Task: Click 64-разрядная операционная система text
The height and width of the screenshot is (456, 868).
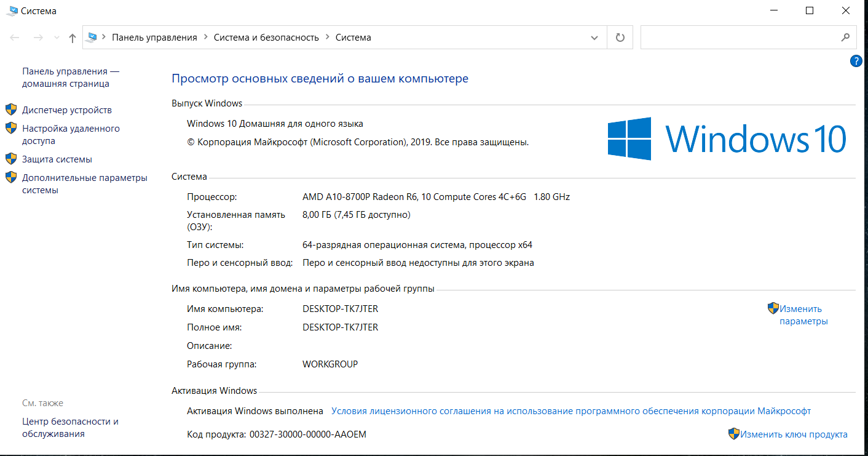Action: click(417, 245)
